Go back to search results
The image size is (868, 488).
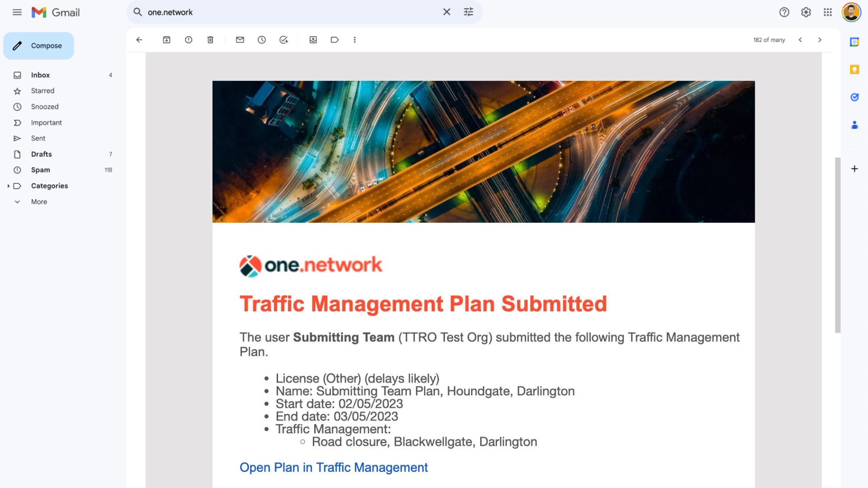tap(139, 40)
